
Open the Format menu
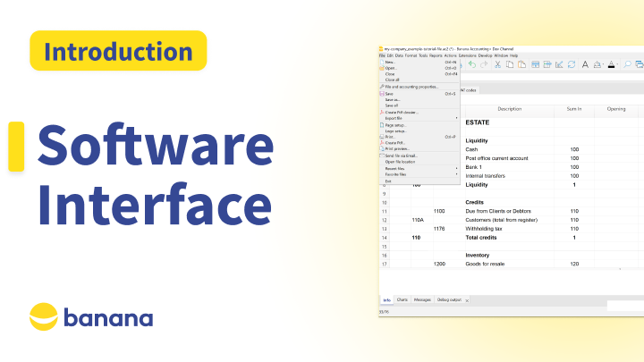click(x=411, y=55)
